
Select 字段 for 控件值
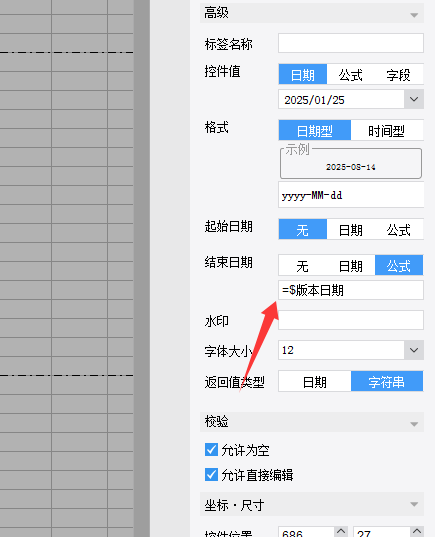point(399,74)
